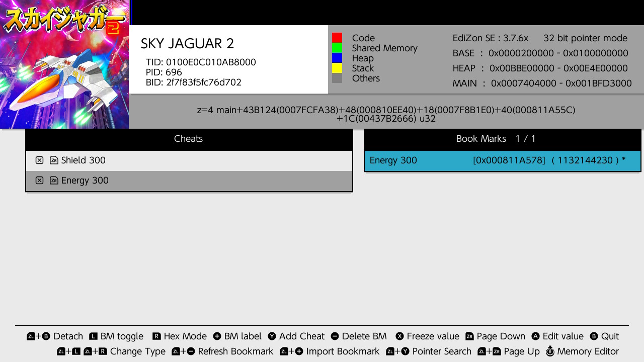The height and width of the screenshot is (362, 644).
Task: Select the Energy 300 name in Cheats list
Action: tap(85, 180)
